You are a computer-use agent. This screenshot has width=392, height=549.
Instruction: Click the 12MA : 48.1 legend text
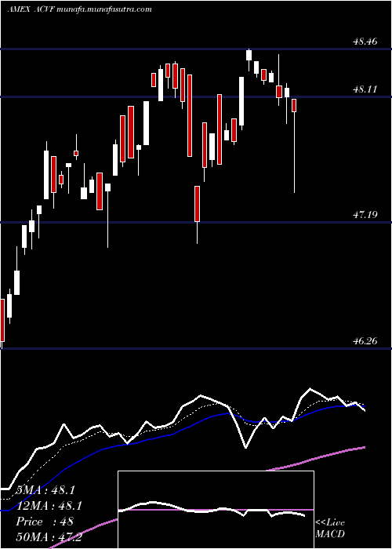tap(49, 506)
